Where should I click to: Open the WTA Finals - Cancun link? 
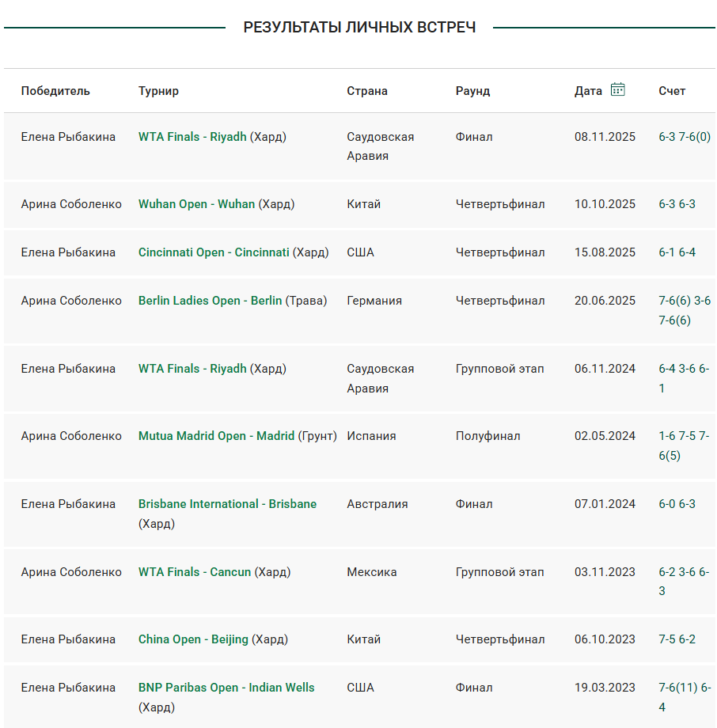pos(194,572)
